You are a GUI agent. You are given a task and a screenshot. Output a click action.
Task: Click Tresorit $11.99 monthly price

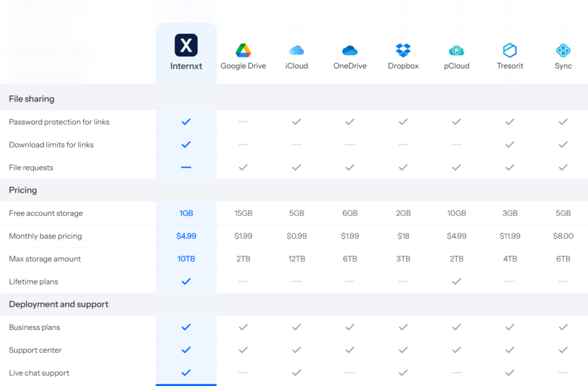510,236
